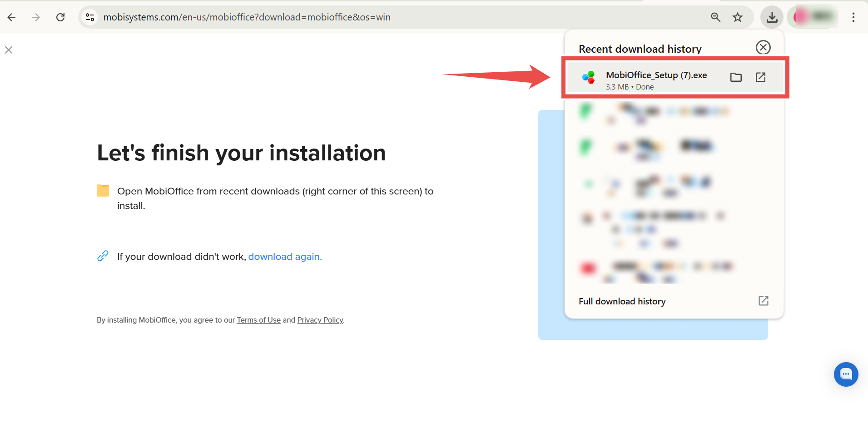Open the Privacy Policy link

[320, 320]
